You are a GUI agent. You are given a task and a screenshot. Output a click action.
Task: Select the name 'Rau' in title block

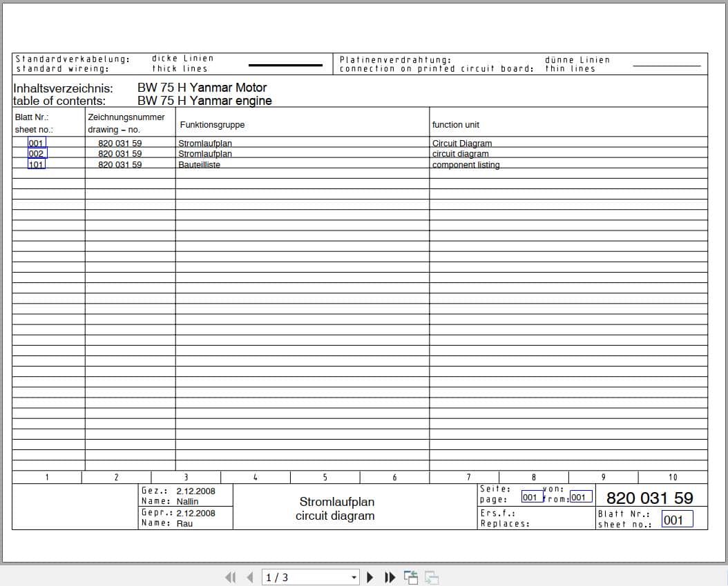(x=184, y=523)
